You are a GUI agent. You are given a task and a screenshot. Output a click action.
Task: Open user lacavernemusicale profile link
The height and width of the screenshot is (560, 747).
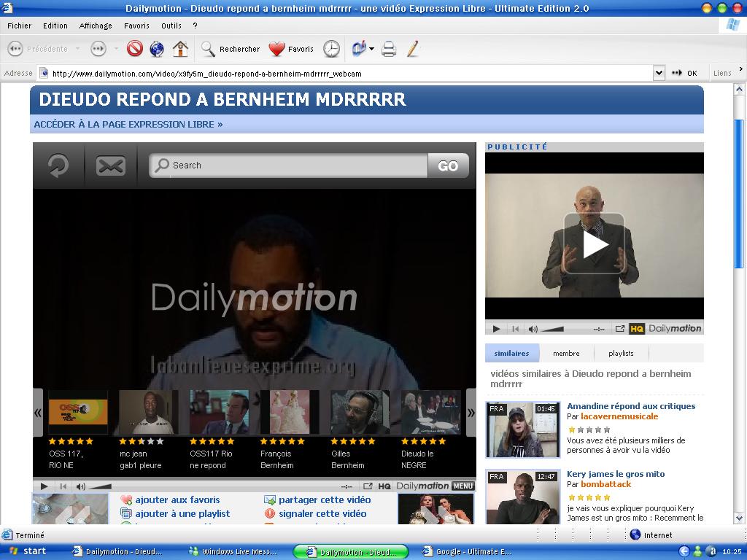(619, 416)
